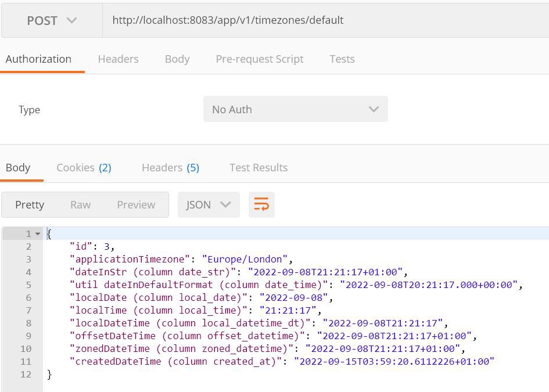Screen dimensions: 549x392
Task: Click the "Europe/London" timezone value
Action: [245, 260]
